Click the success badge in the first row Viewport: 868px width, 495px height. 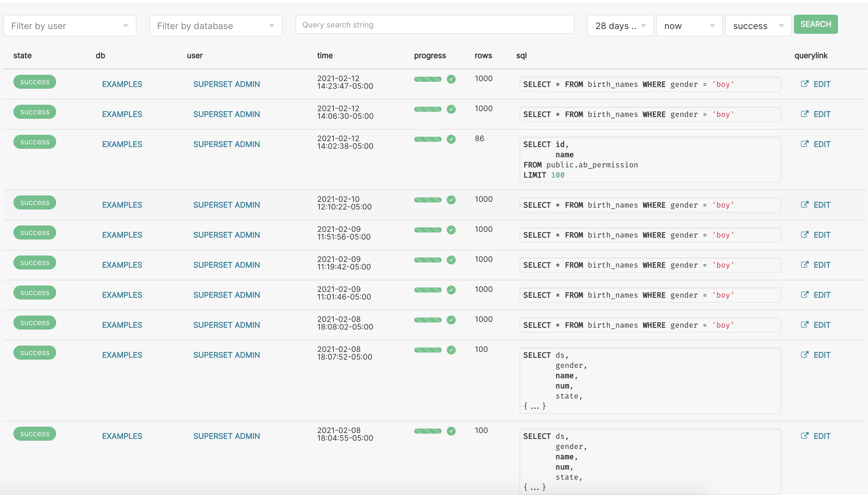(x=35, y=82)
